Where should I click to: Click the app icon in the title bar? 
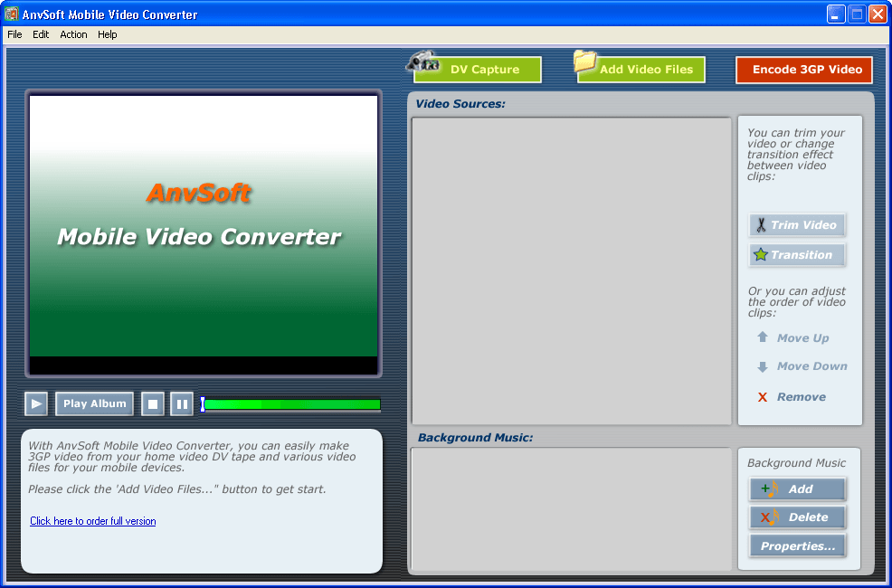coord(12,14)
